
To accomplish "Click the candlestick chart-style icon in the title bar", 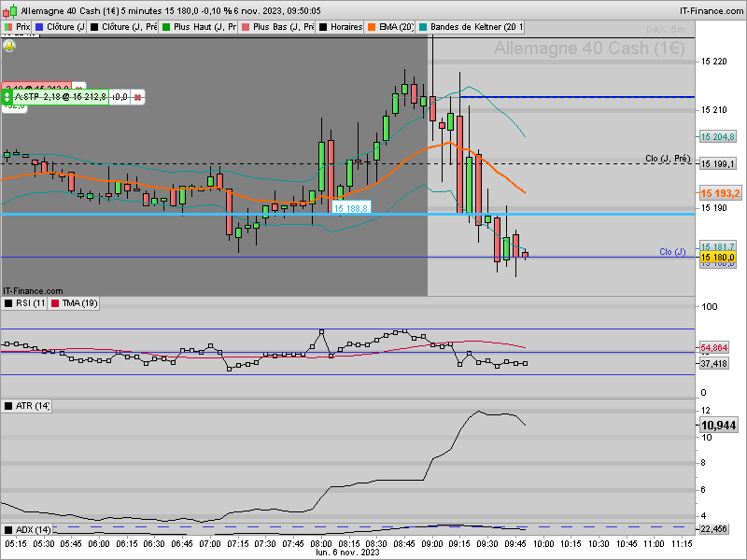I will tap(9, 10).
